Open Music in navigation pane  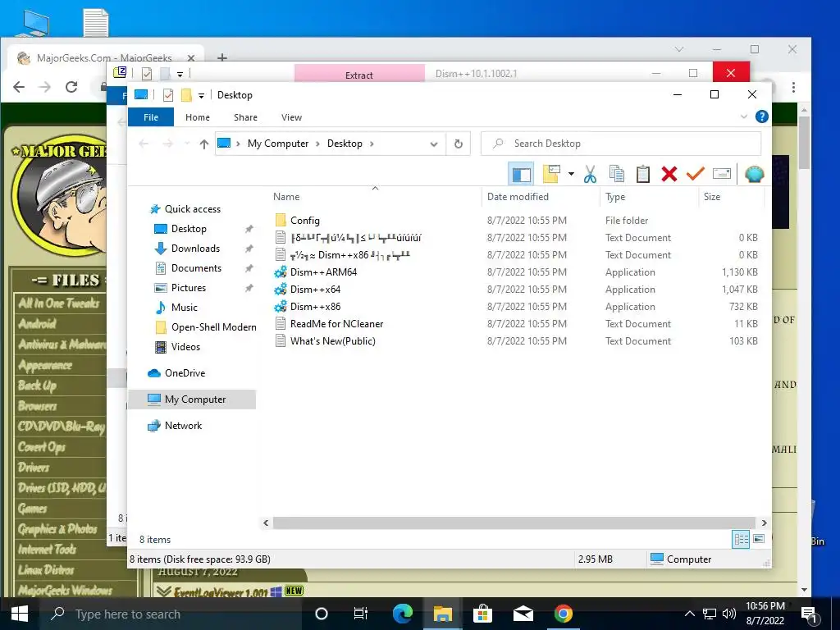[185, 308]
